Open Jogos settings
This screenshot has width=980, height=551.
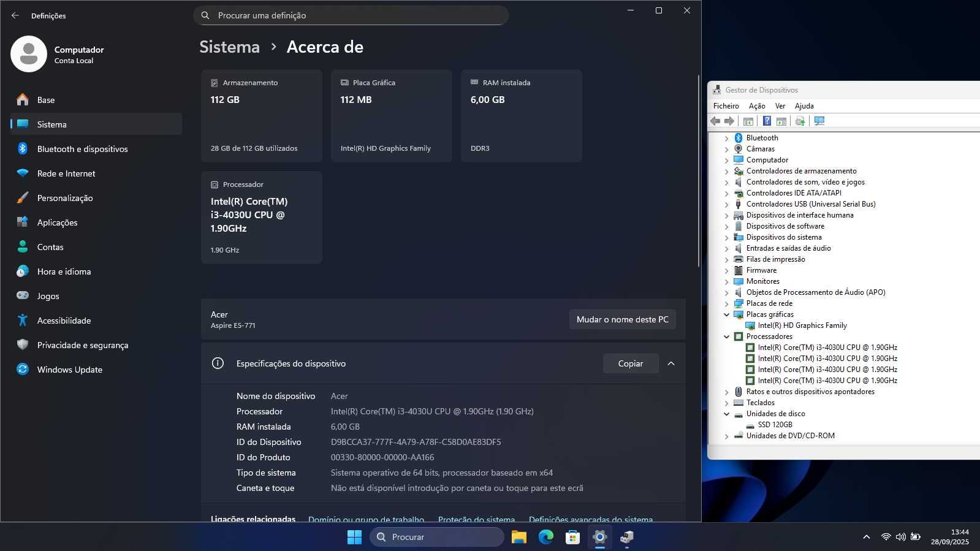96,296
